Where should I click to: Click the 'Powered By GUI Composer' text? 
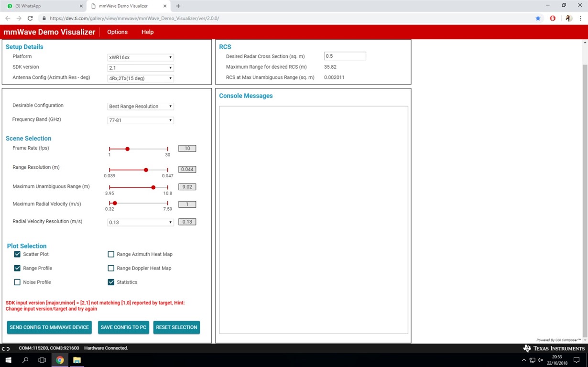pyautogui.click(x=558, y=340)
